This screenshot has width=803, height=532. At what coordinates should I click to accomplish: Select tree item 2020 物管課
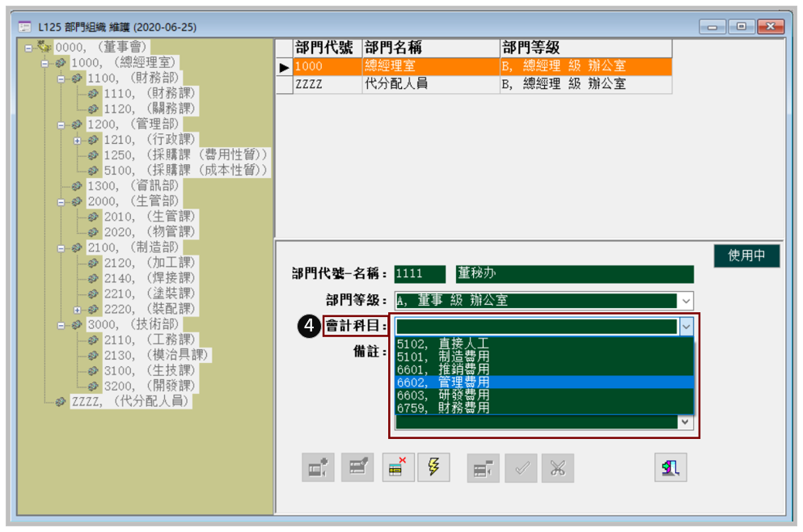coord(150,233)
